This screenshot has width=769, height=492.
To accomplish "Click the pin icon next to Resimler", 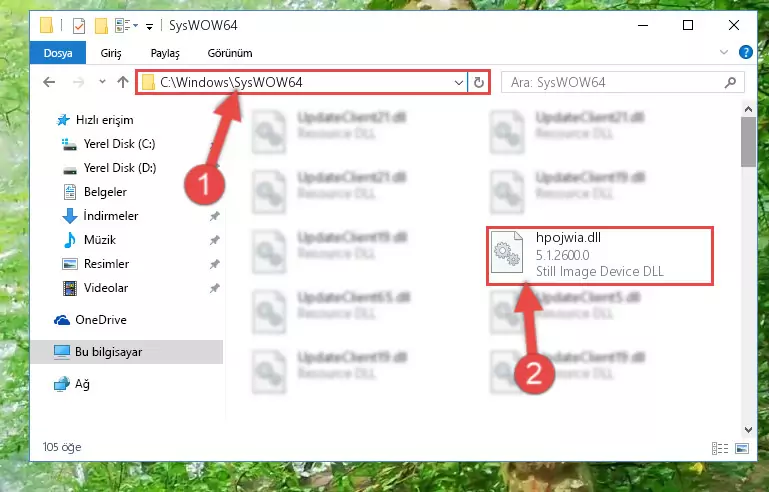I will [214, 264].
